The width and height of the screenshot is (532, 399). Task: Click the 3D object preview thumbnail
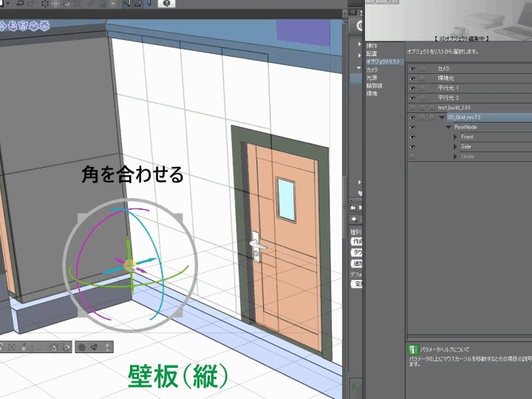449,21
